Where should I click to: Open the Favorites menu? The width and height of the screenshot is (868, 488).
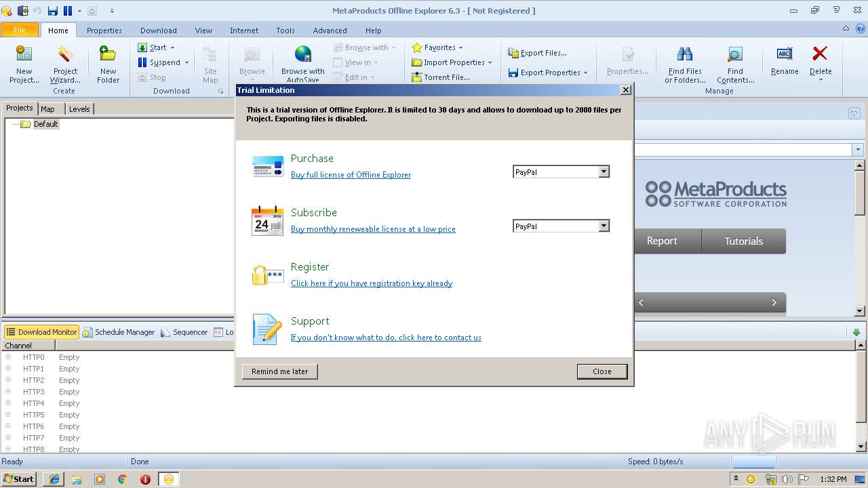tap(437, 47)
